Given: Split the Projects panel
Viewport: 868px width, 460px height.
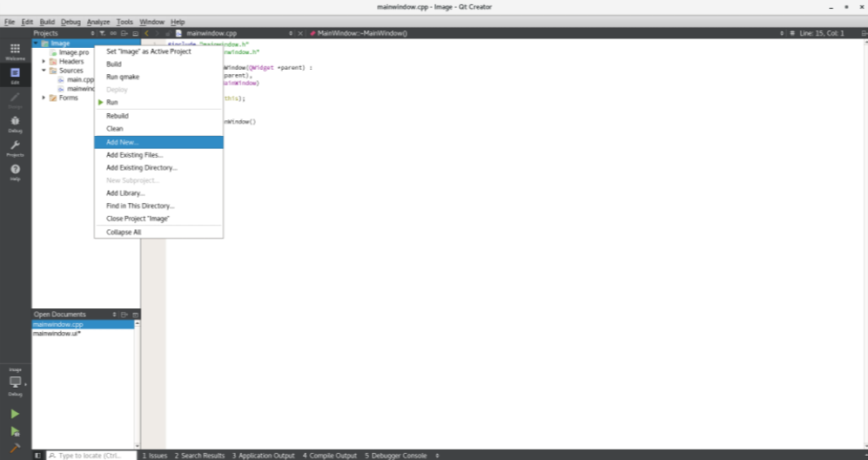Looking at the screenshot, I should [124, 33].
